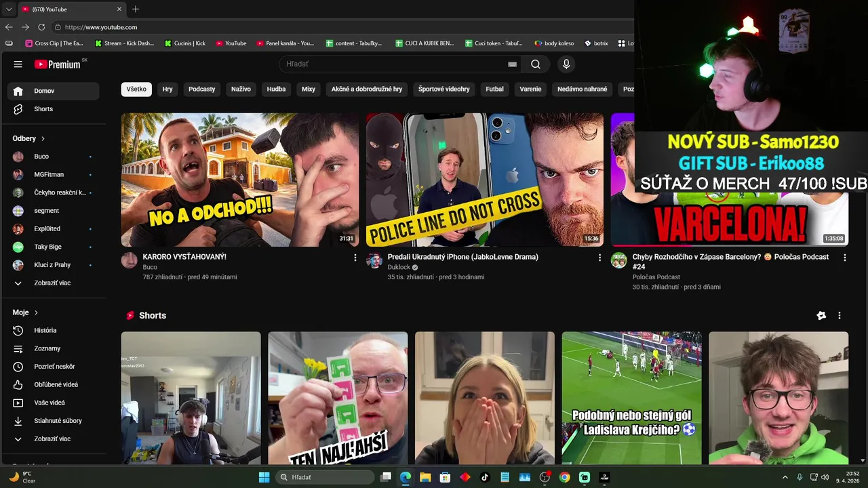Expand Zobraziť viac under Moje
This screenshot has width=868, height=488.
point(54,439)
